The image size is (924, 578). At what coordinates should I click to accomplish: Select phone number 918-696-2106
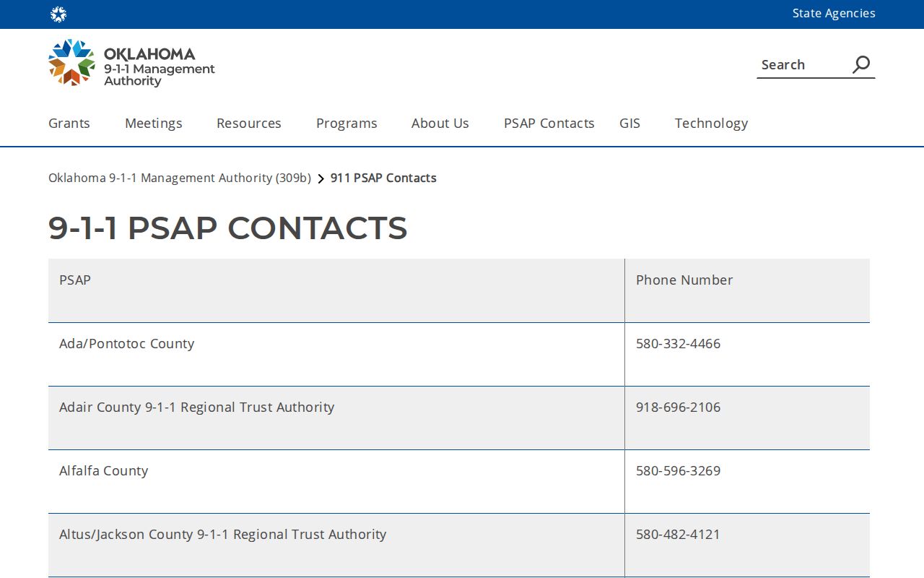click(x=678, y=407)
